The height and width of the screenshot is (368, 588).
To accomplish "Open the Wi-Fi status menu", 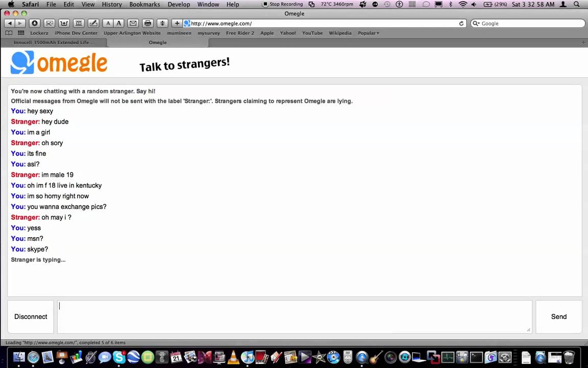I will (x=463, y=4).
